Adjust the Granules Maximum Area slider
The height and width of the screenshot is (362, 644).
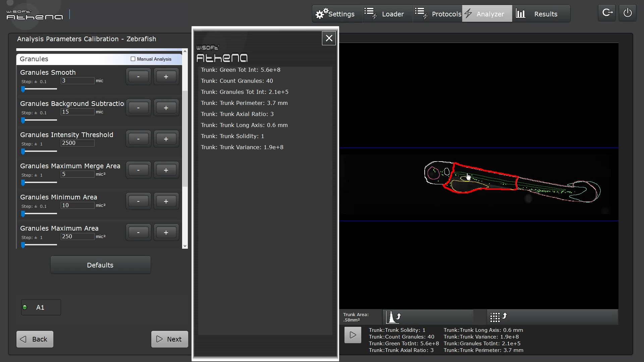(x=23, y=245)
